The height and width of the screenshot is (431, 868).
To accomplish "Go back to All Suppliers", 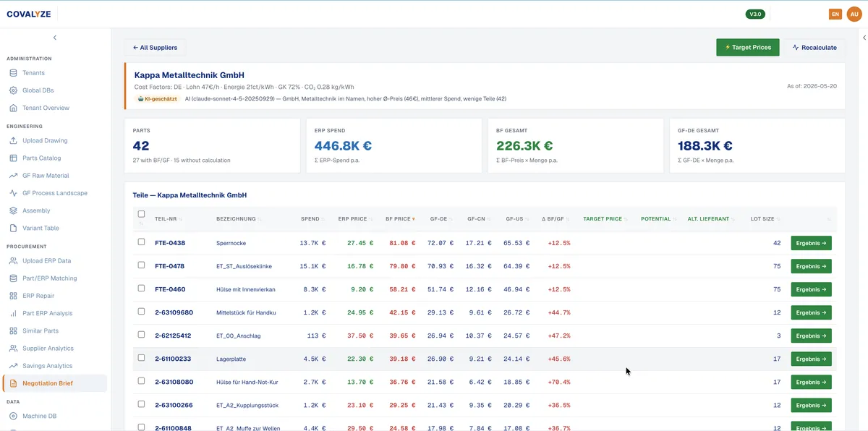I will coord(155,48).
